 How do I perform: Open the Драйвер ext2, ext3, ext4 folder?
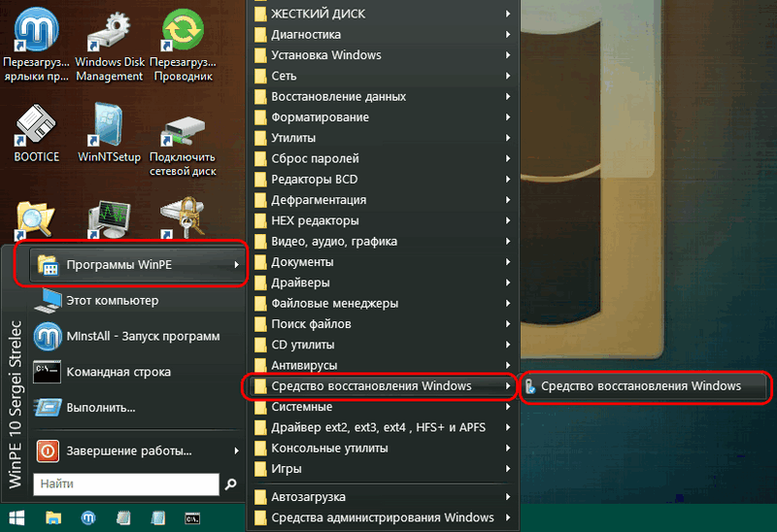tap(383, 427)
